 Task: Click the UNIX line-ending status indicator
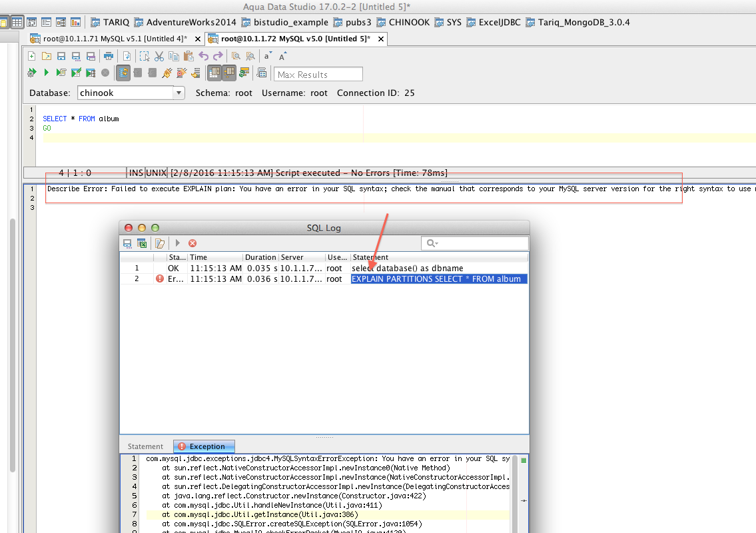point(157,173)
